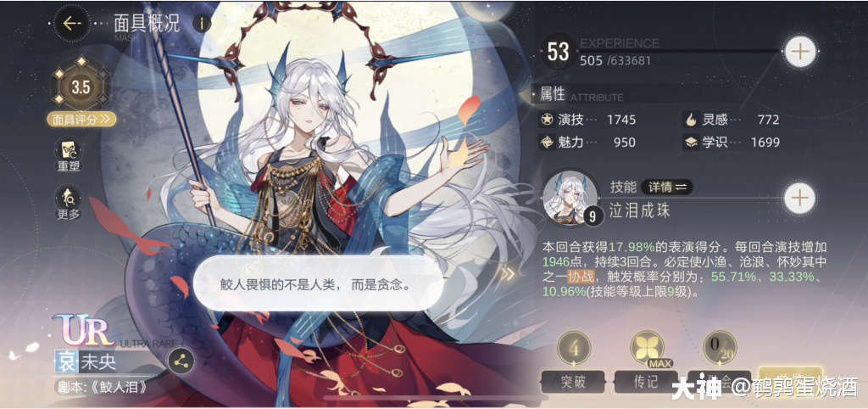Open the info icon beside 面具概况

click(x=202, y=23)
